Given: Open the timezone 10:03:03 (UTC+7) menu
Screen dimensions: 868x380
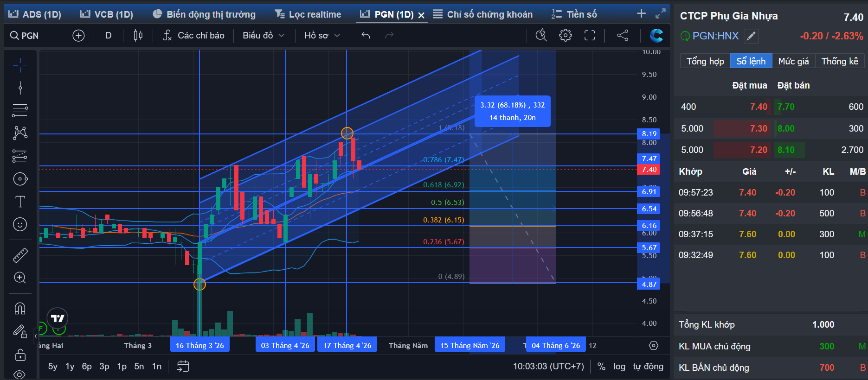Looking at the screenshot, I should coord(548,367).
